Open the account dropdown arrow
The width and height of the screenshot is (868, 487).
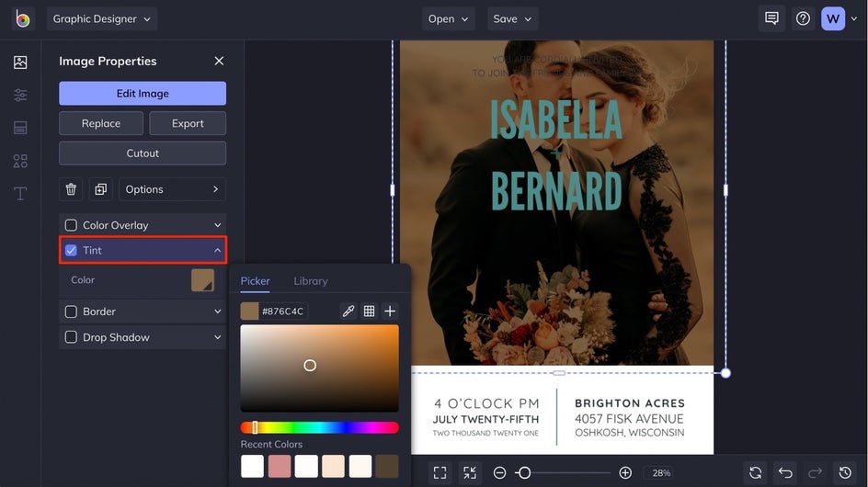854,18
